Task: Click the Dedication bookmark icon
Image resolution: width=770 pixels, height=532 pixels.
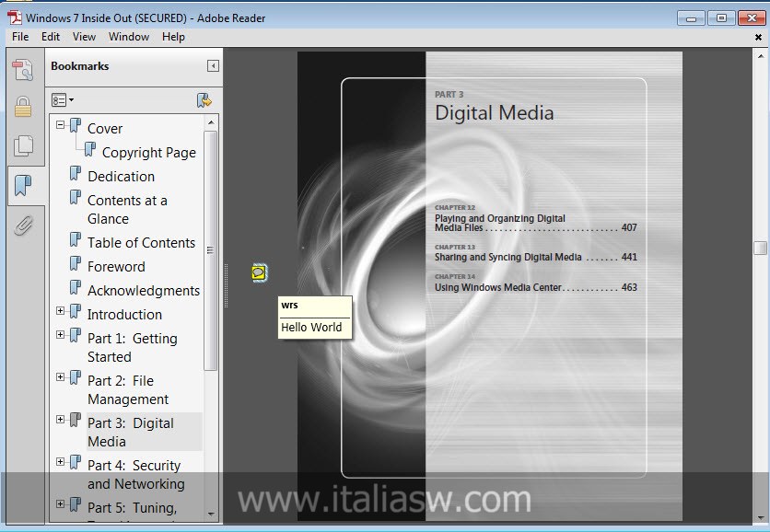Action: tap(76, 173)
